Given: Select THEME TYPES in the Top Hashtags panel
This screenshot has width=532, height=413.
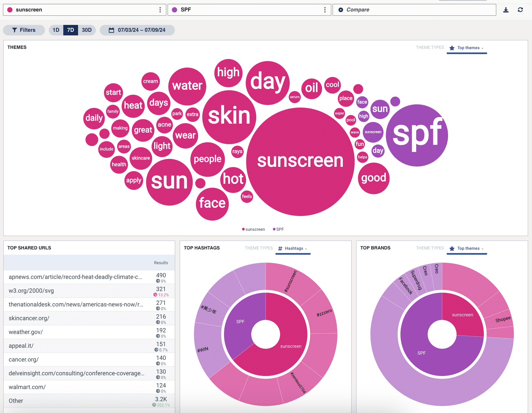Looking at the screenshot, I should tap(259, 248).
